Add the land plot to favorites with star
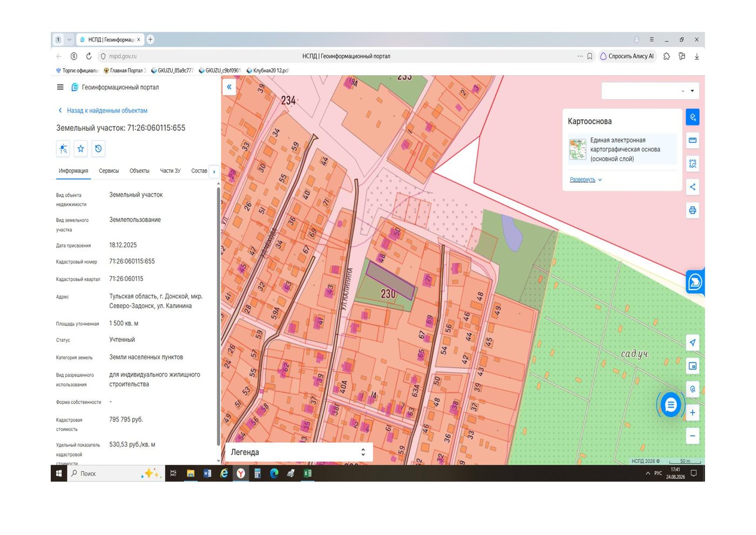Viewport: 756px width, 535px height. pyautogui.click(x=80, y=149)
